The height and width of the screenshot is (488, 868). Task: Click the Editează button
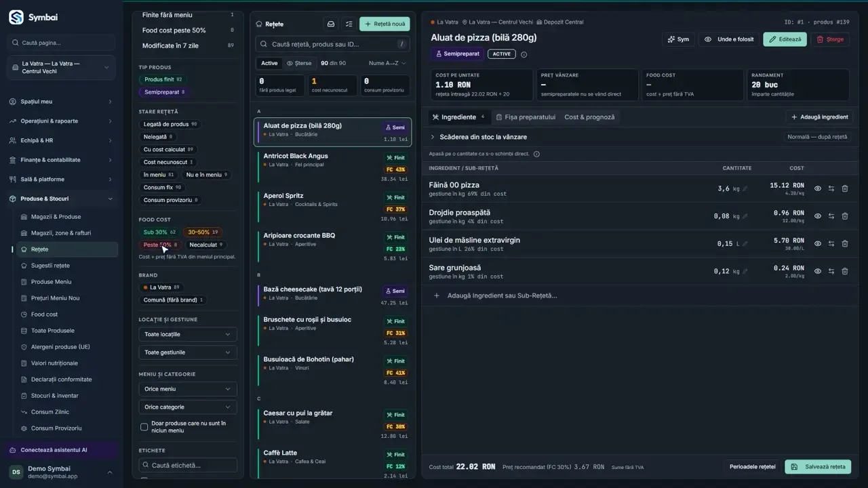785,39
